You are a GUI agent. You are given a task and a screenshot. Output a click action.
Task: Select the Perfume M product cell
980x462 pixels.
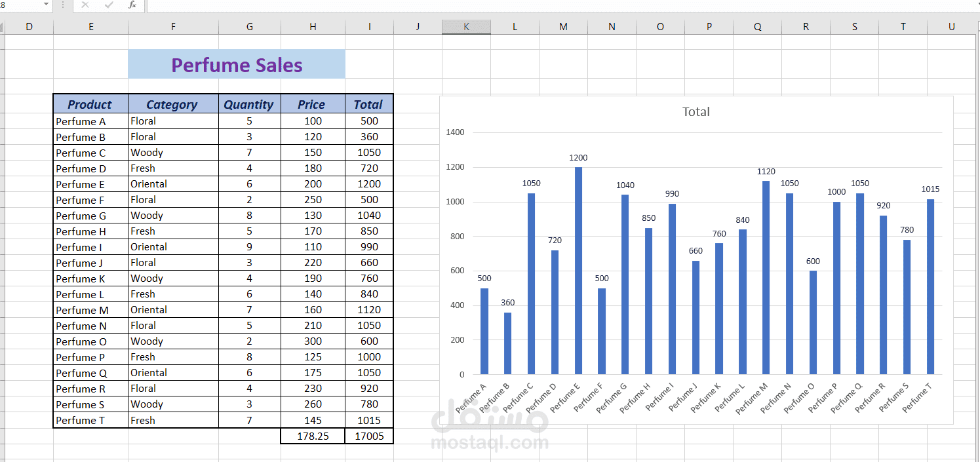tap(90, 310)
